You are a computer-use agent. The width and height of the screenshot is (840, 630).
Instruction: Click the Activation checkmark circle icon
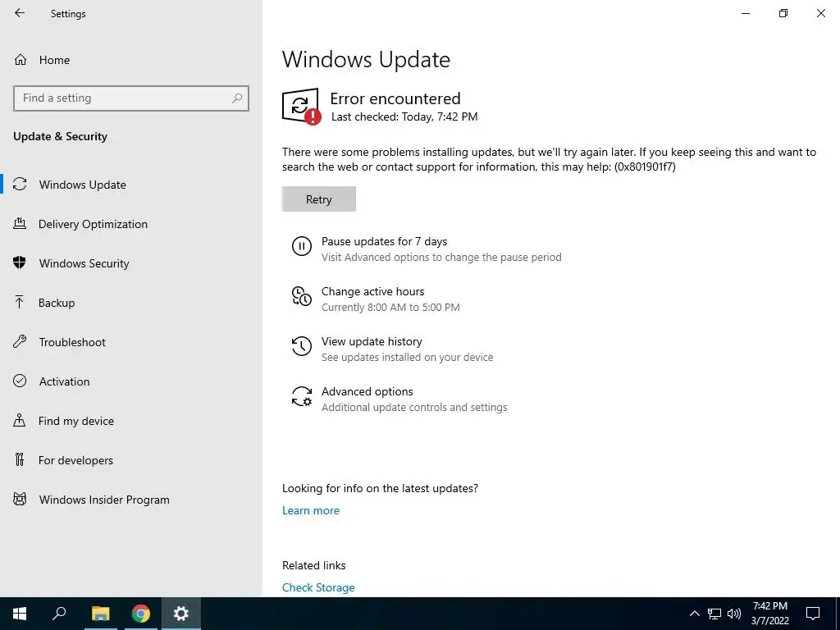tap(20, 381)
